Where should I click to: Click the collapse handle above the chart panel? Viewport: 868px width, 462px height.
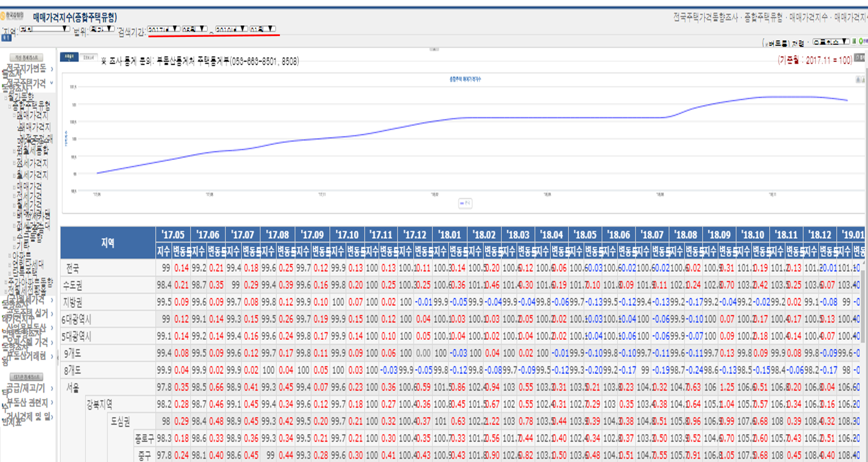(x=434, y=49)
